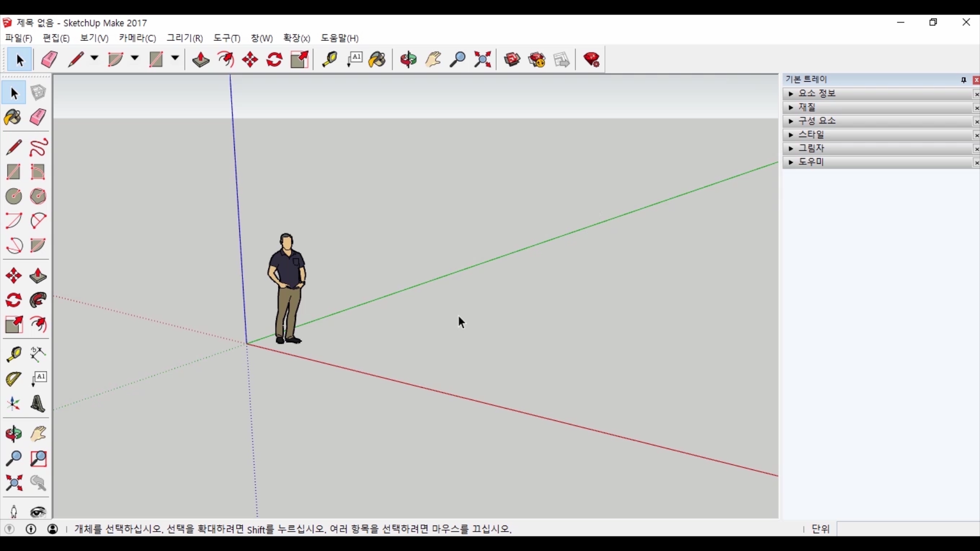Pin the 기본 트레이 panel

pyautogui.click(x=963, y=80)
